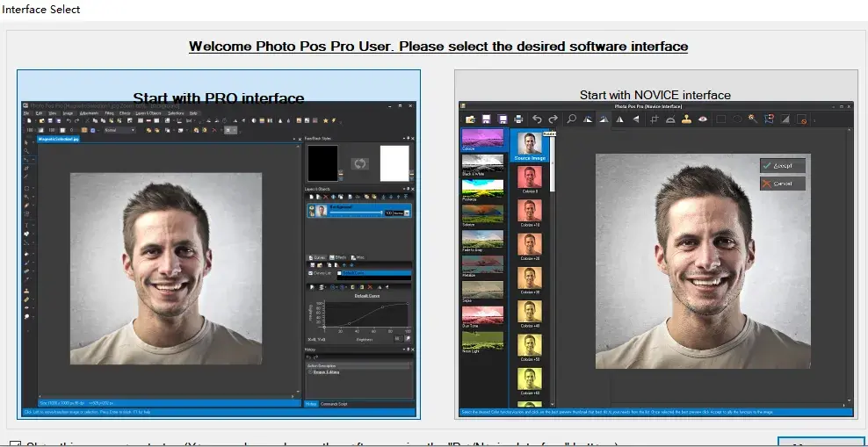868x447 pixels.
Task: Select the Source Image preview thumbnail
Action: (530, 147)
